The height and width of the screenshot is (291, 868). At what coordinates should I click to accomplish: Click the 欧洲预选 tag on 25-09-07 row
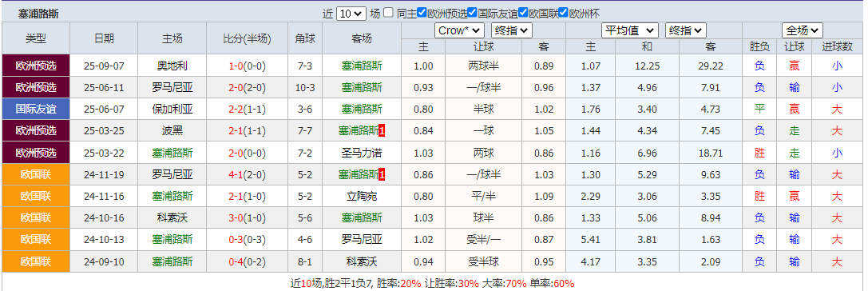pyautogui.click(x=36, y=66)
